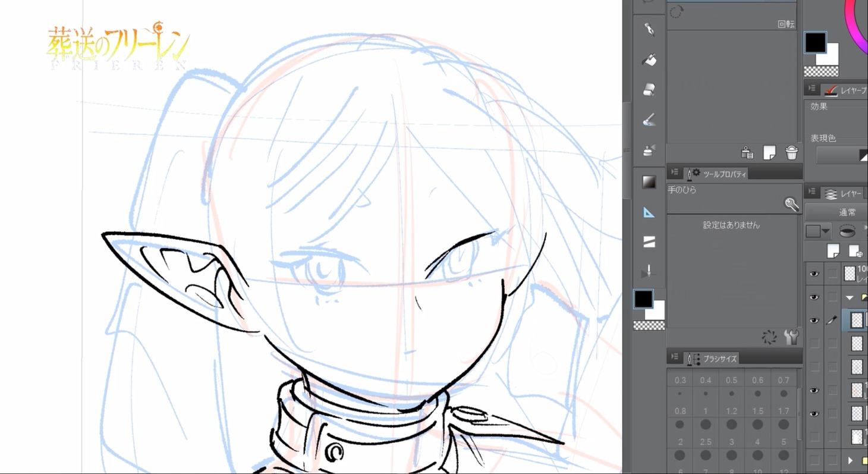Open the ブラシサイズ panel tab

pyautogui.click(x=719, y=359)
